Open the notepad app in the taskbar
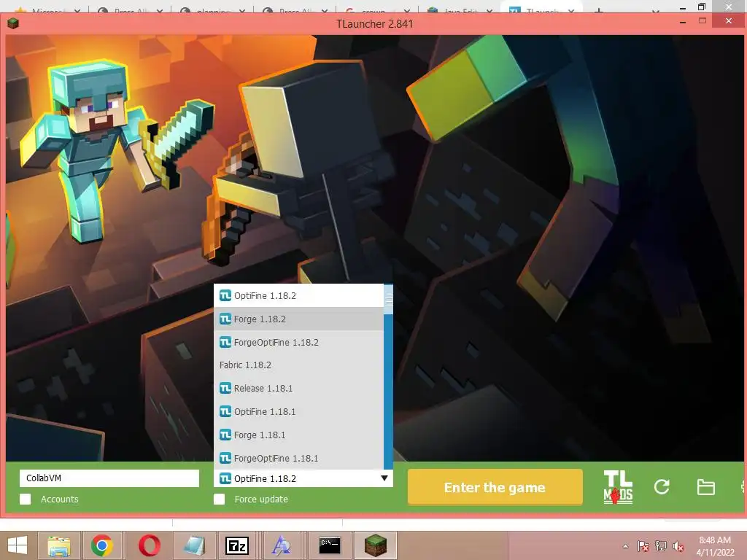Screen dimensions: 747x560 pyautogui.click(x=194, y=545)
